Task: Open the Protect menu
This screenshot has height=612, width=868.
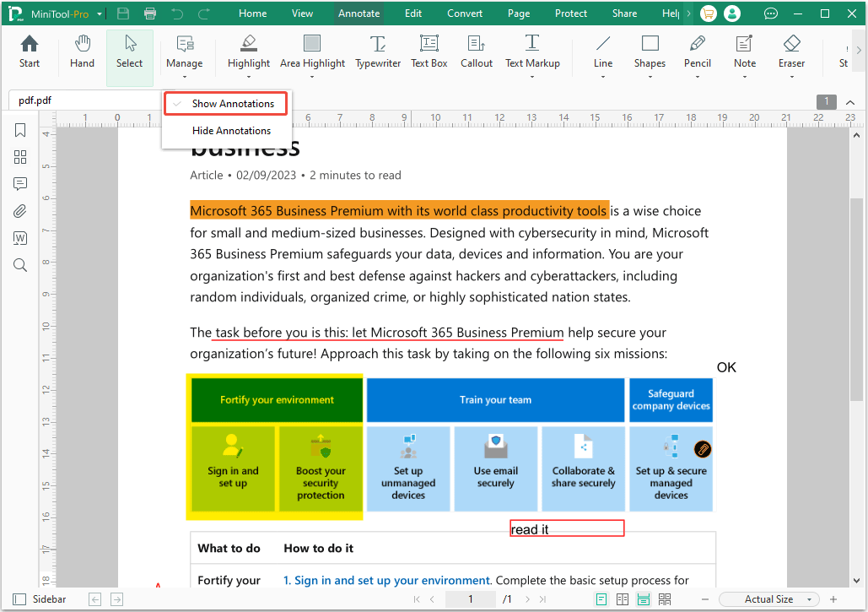Action: [x=570, y=13]
